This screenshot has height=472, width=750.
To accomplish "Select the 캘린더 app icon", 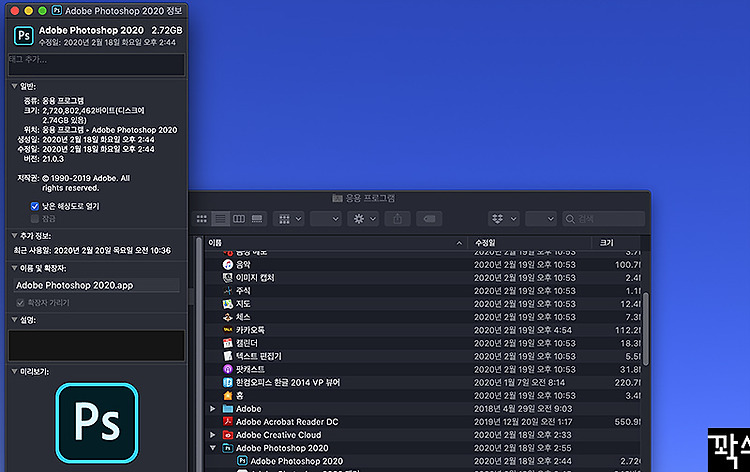I will click(228, 343).
